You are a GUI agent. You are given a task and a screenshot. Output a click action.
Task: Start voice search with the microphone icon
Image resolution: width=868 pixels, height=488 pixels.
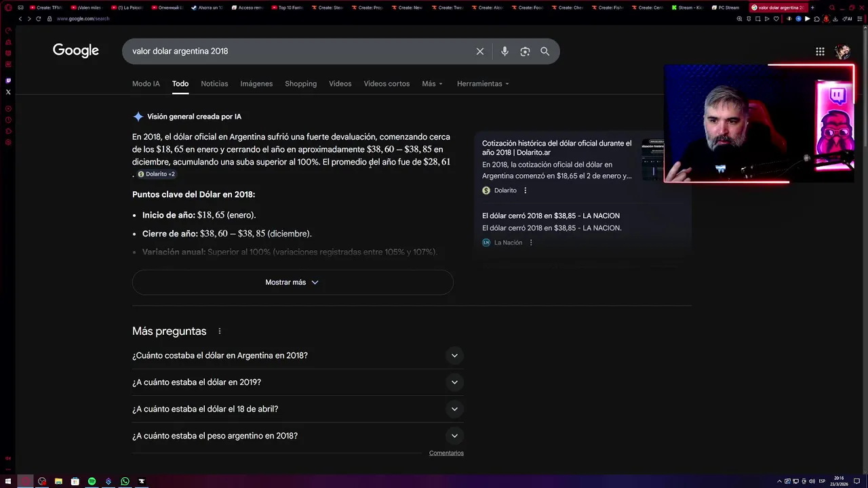pyautogui.click(x=505, y=52)
